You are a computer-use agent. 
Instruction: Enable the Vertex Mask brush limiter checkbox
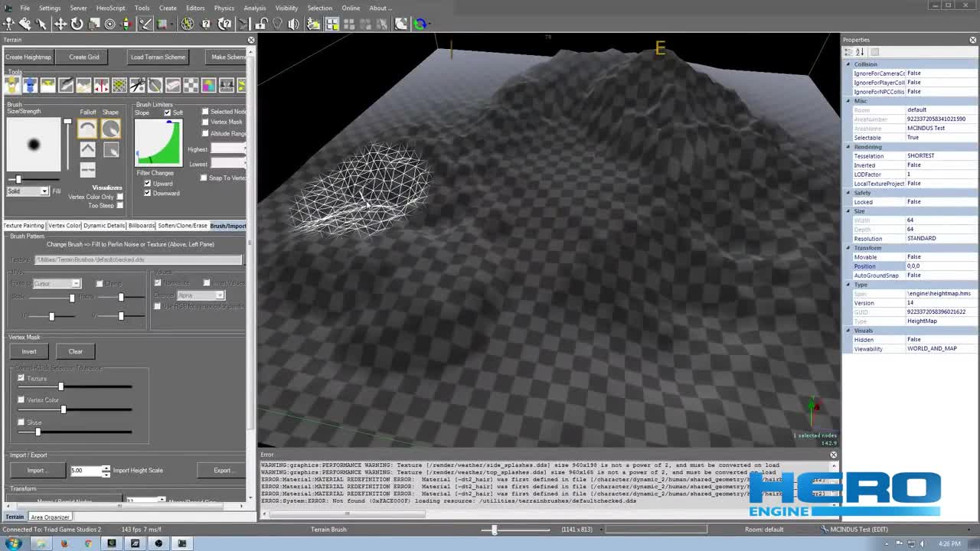[x=205, y=122]
